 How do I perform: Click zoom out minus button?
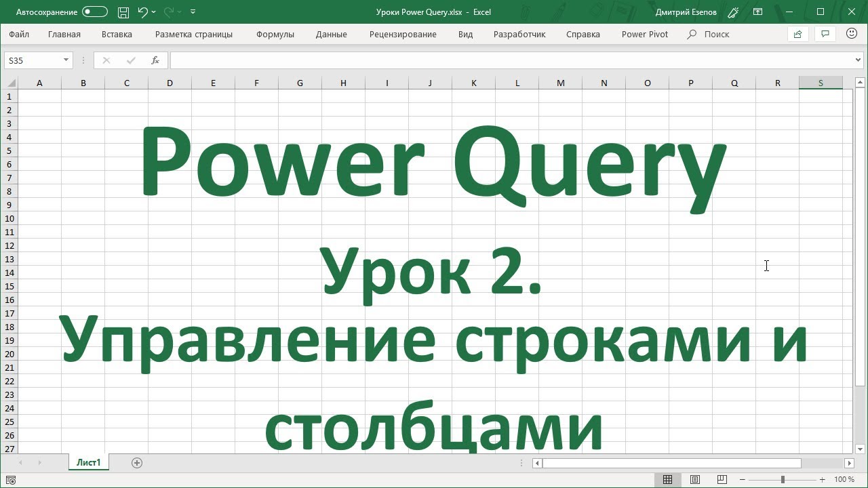[x=742, y=480]
